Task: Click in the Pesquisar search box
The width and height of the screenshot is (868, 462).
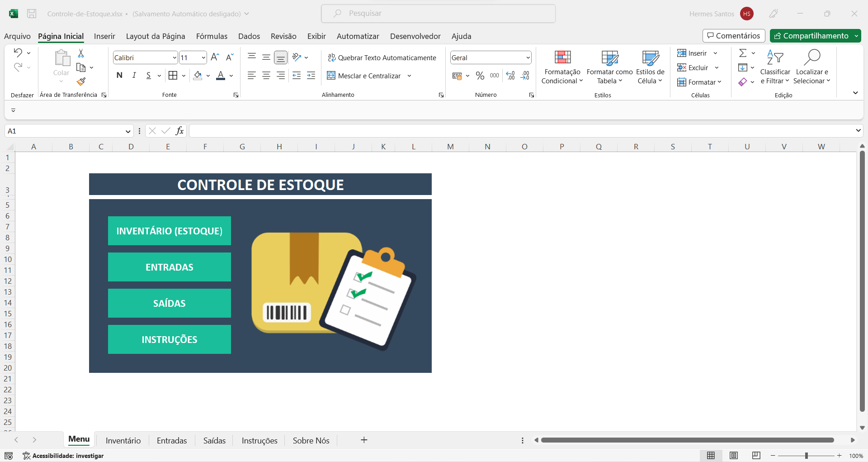Action: point(438,14)
